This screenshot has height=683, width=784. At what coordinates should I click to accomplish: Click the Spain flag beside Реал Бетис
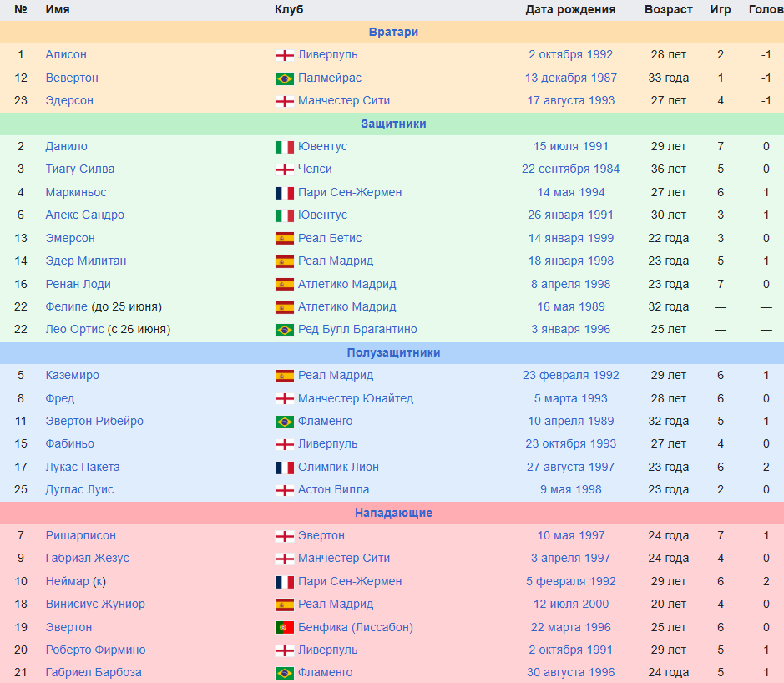(x=285, y=239)
